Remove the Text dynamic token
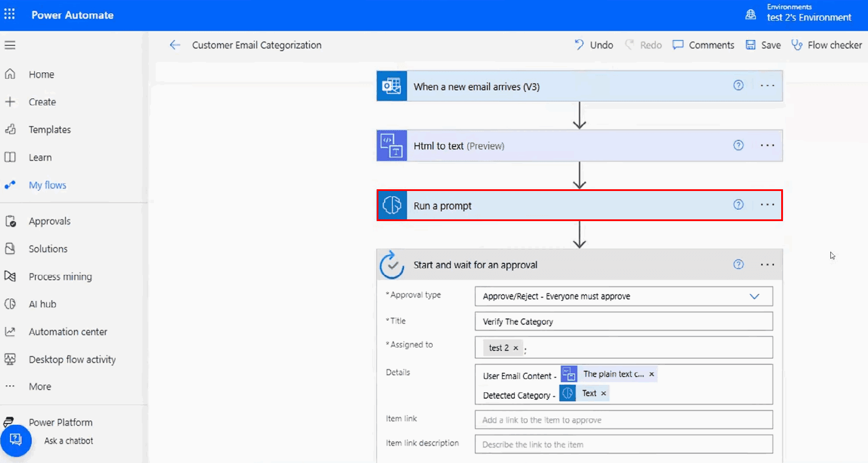868x463 pixels. 604,394
